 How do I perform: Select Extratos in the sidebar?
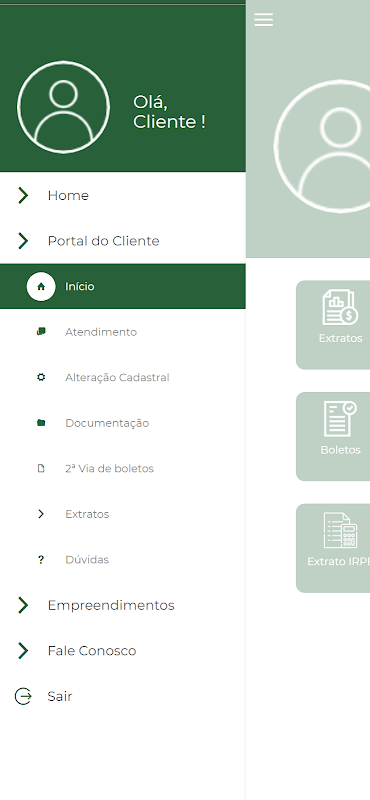(x=87, y=514)
